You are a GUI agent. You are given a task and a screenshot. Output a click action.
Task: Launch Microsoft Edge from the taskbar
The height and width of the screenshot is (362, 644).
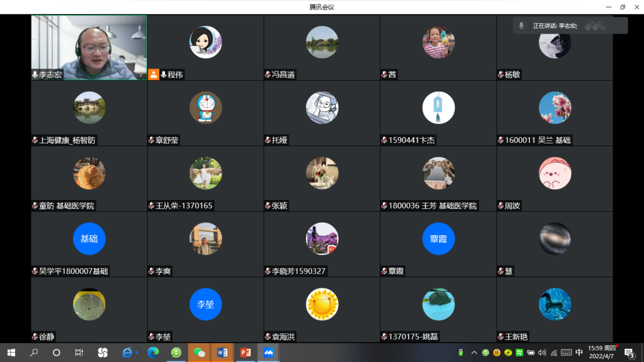153,352
